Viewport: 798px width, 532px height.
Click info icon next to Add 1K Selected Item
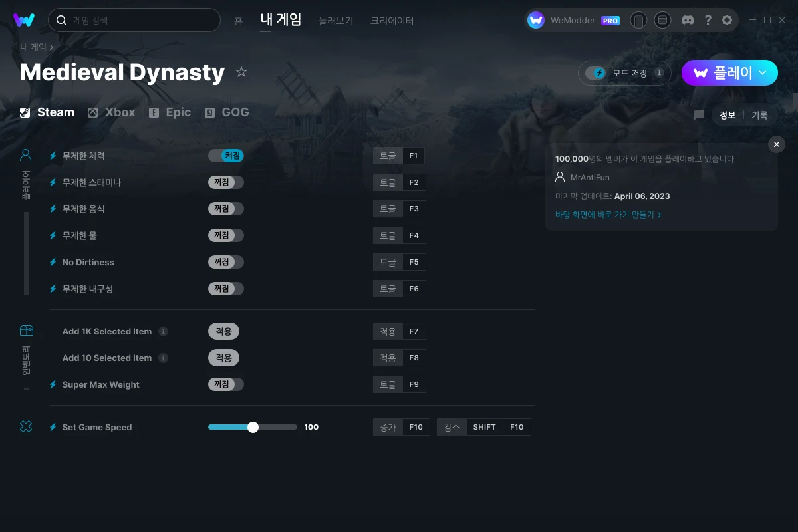[163, 331]
